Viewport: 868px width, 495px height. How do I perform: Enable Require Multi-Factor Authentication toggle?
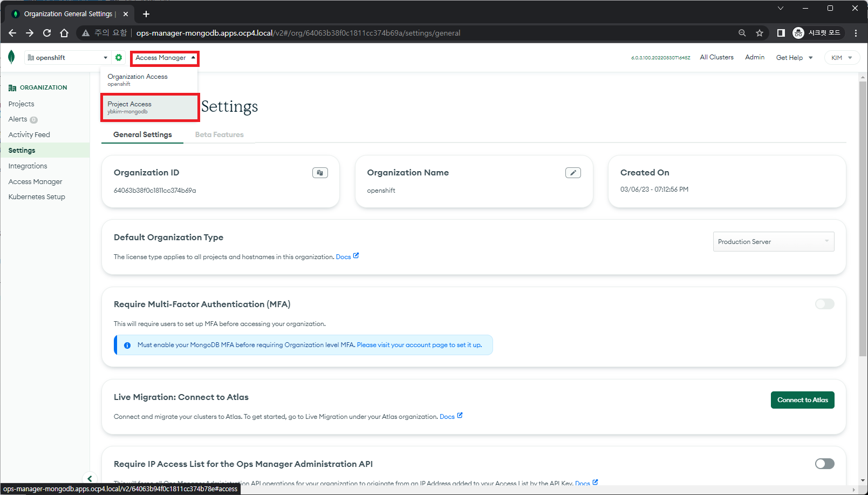[824, 304]
